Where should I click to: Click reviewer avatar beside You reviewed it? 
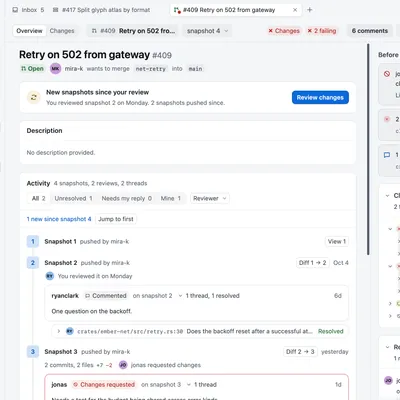(x=50, y=276)
